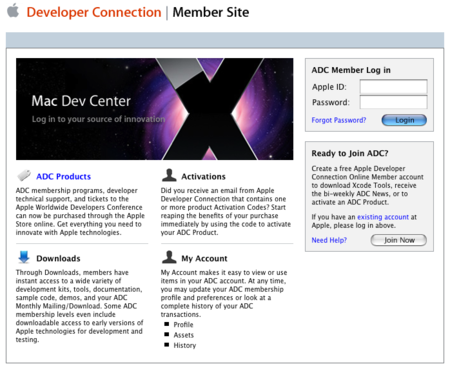Image resolution: width=450 pixels, height=373 pixels.
Task: Click the Activations heading
Action: (203, 177)
